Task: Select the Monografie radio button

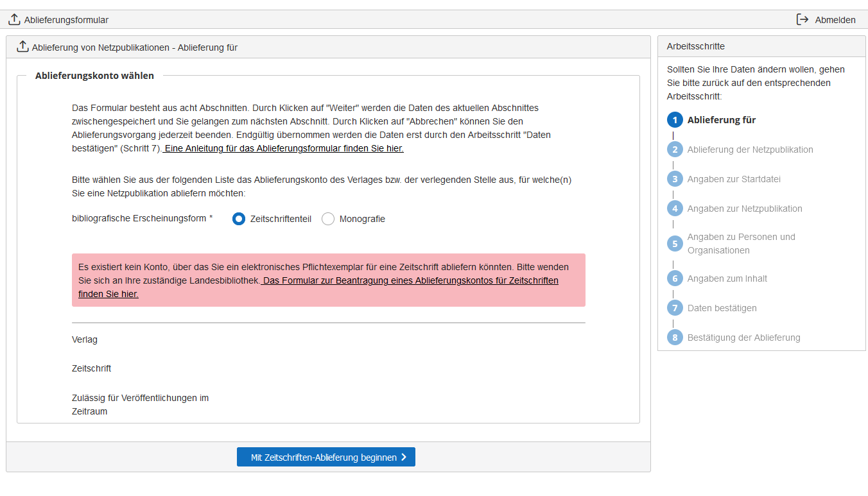Action: point(328,219)
